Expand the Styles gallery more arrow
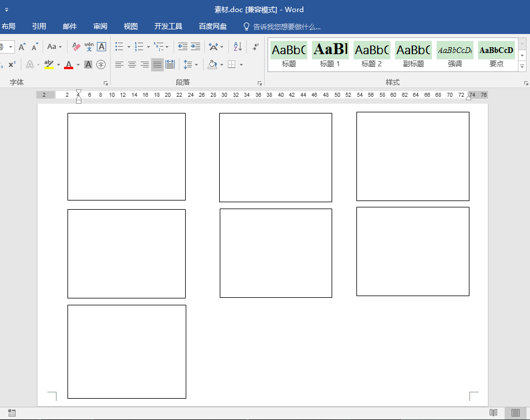530x420 pixels. 523,66
